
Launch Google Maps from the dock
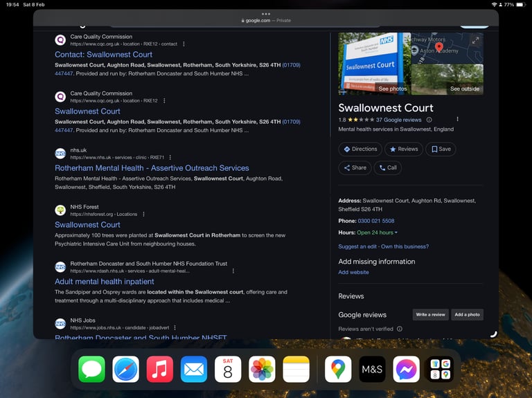338,369
